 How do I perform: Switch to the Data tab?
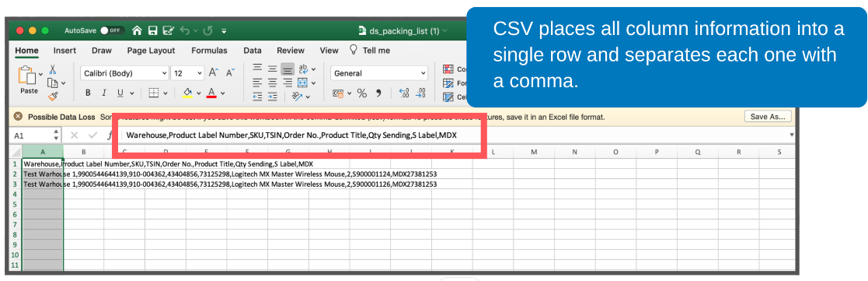(253, 51)
